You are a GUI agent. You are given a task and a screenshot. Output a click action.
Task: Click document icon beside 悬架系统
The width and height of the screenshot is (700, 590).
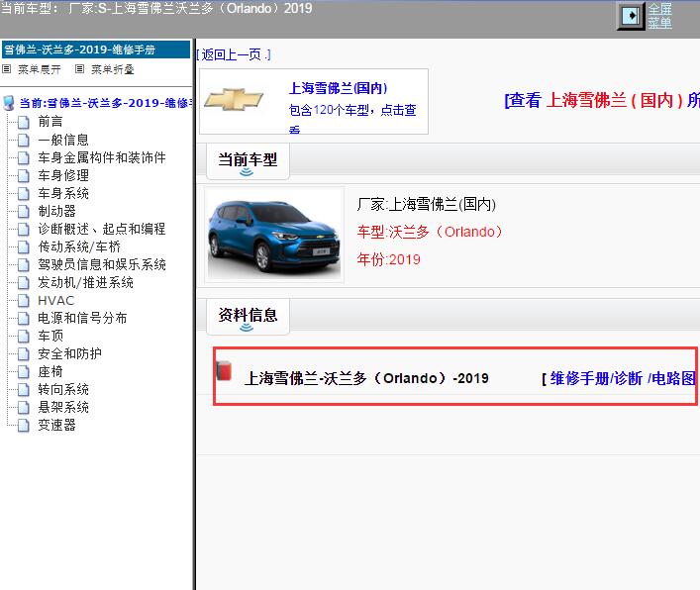click(x=24, y=408)
